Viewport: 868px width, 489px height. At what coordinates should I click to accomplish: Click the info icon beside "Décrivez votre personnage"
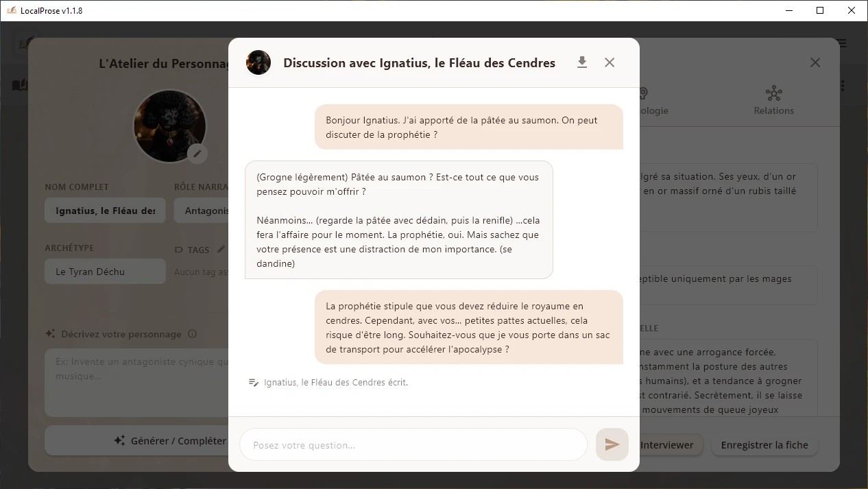(x=192, y=334)
